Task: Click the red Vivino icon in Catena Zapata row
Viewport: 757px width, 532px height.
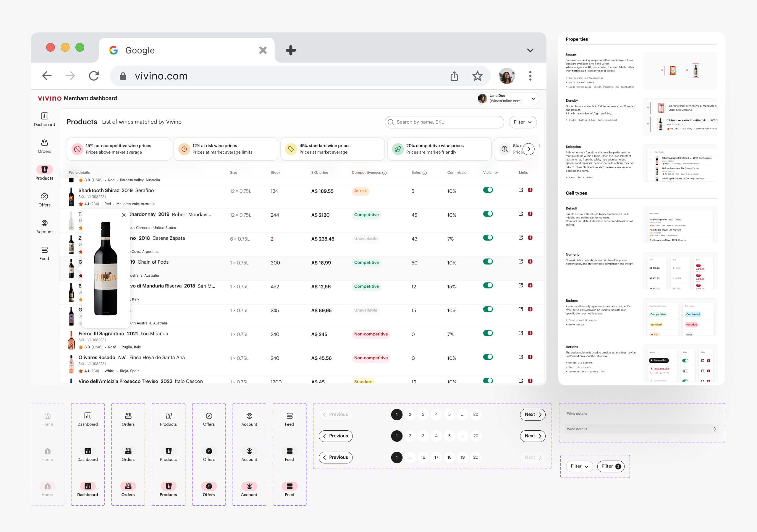Action: click(530, 238)
